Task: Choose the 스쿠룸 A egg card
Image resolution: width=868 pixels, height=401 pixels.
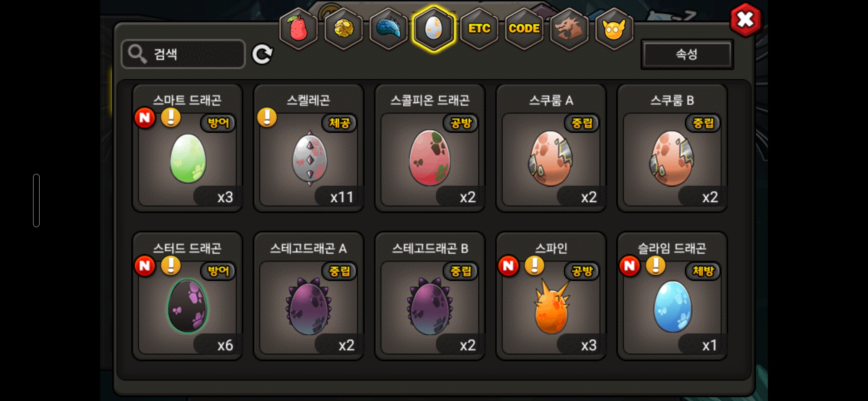Action: [551, 149]
